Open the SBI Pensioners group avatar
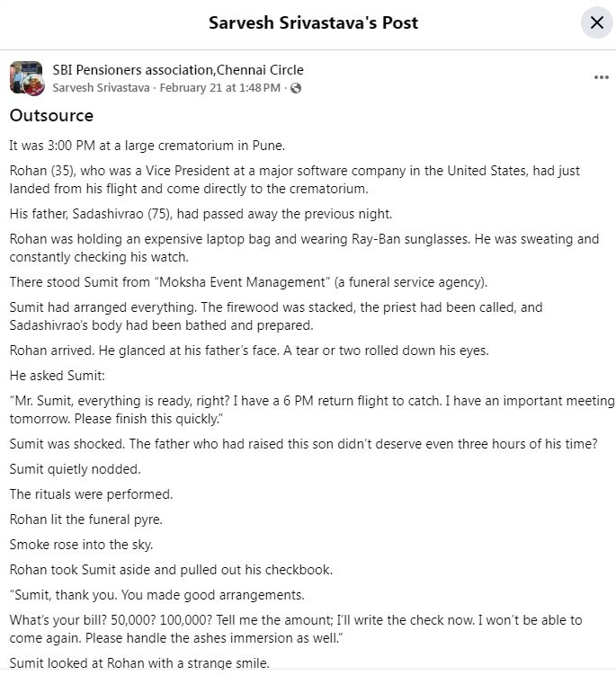Image resolution: width=616 pixels, height=675 pixels. [x=26, y=78]
